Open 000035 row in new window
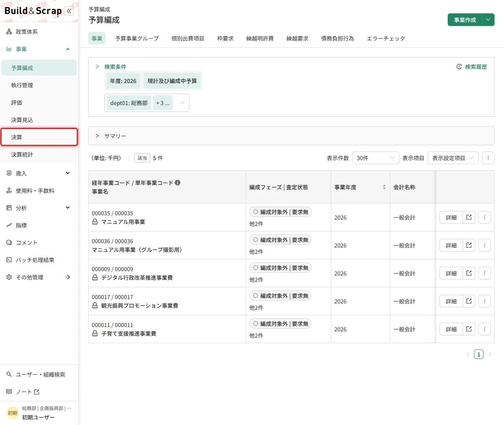Viewport: 504px width, 425px height. tap(469, 217)
